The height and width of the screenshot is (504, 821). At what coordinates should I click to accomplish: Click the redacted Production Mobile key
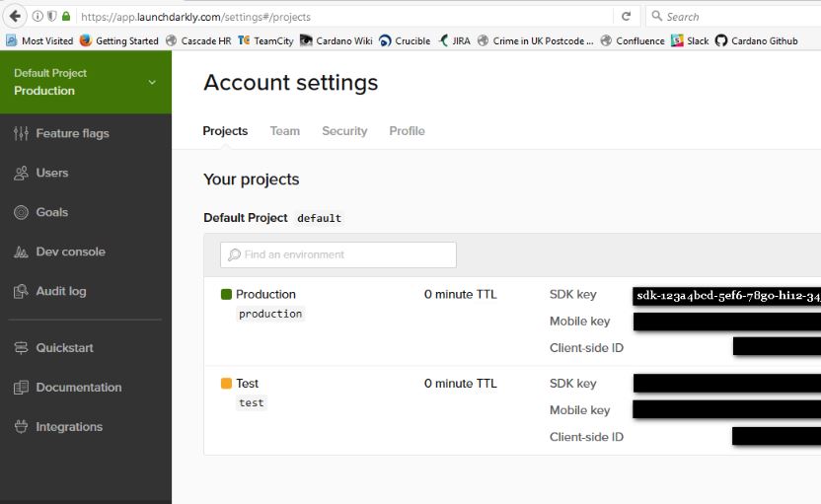(x=726, y=322)
